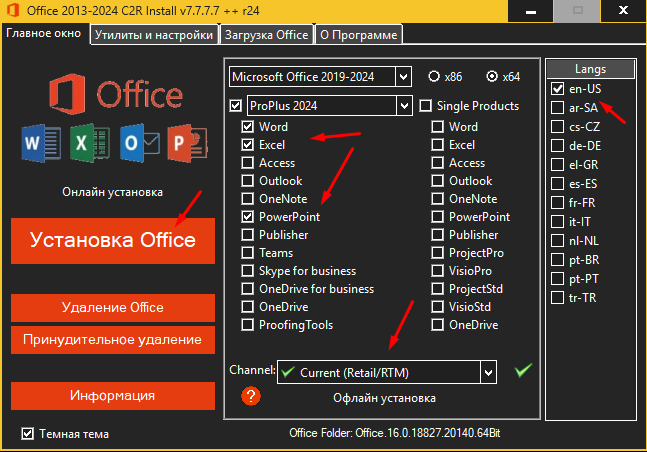
Task: Click the Excel application icon
Action: point(90,143)
